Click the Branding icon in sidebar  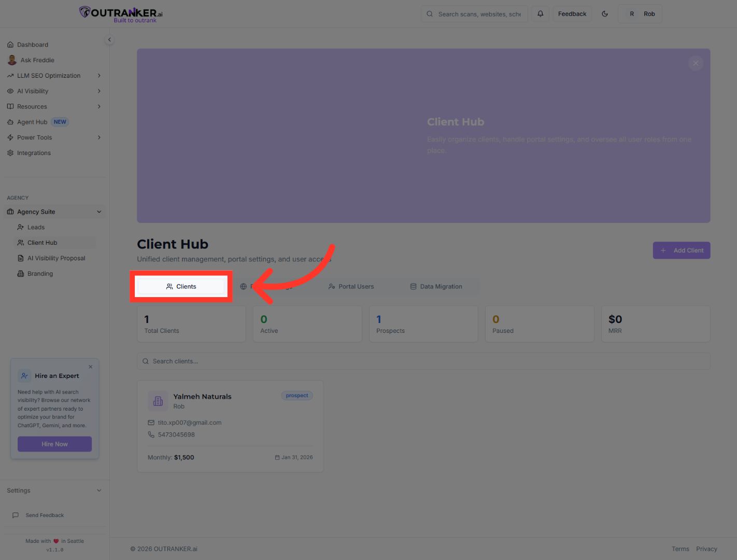(21, 274)
